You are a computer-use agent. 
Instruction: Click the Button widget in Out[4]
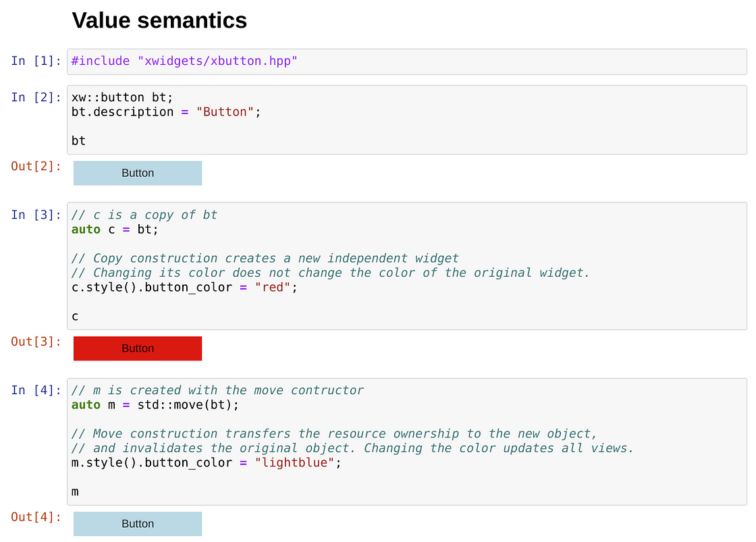138,524
